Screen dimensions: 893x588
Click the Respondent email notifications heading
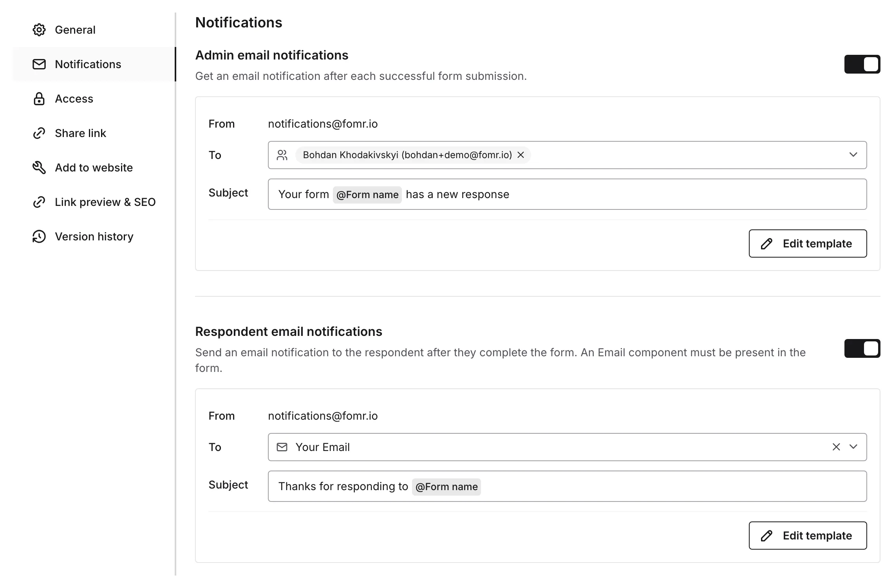tap(289, 332)
